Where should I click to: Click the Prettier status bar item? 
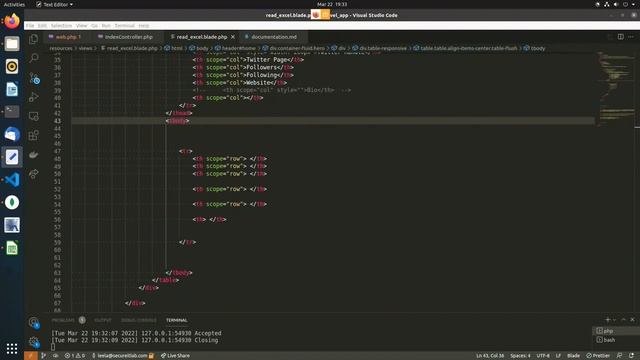(598, 356)
